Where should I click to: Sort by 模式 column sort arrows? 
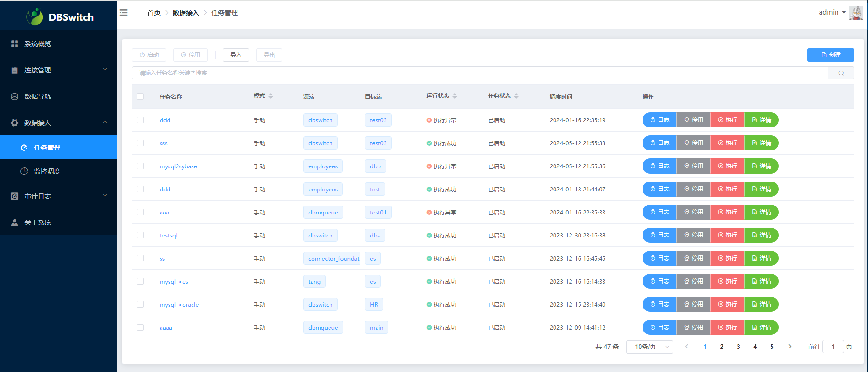coord(271,96)
